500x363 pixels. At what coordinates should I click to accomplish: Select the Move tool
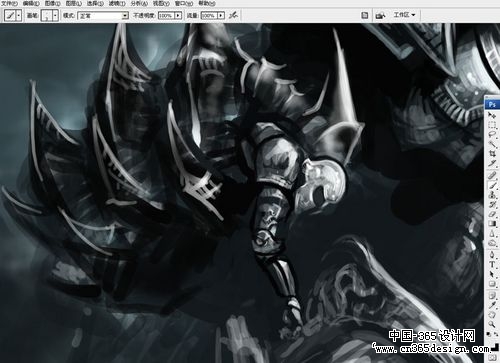click(x=492, y=115)
